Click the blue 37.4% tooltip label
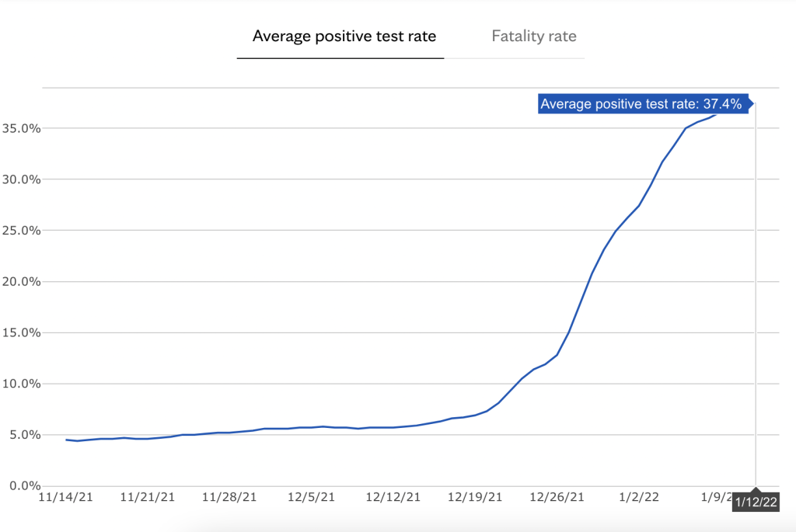Viewport: 796px width, 532px height. [644, 104]
